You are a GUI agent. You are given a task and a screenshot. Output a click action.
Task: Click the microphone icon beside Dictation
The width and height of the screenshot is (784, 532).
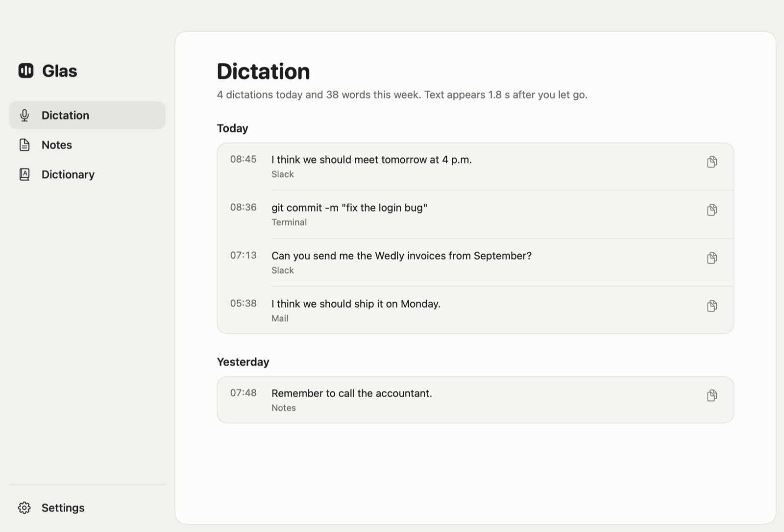tap(24, 115)
